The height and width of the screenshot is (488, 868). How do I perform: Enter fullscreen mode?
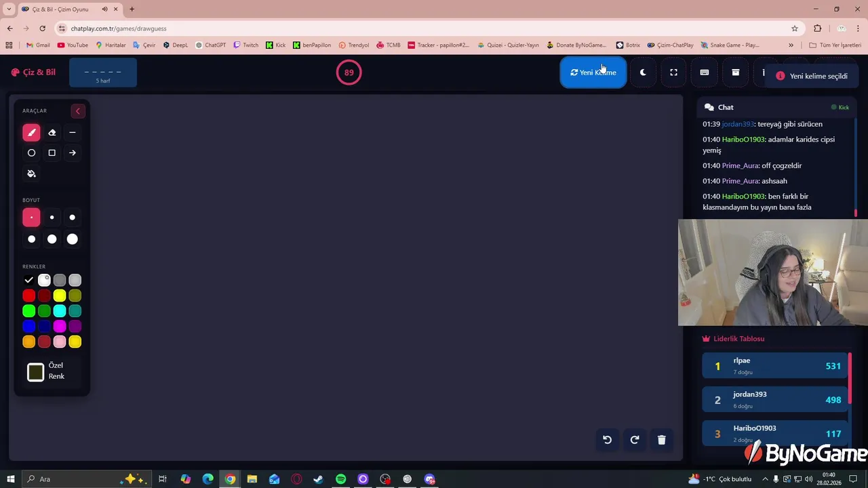[x=673, y=73]
